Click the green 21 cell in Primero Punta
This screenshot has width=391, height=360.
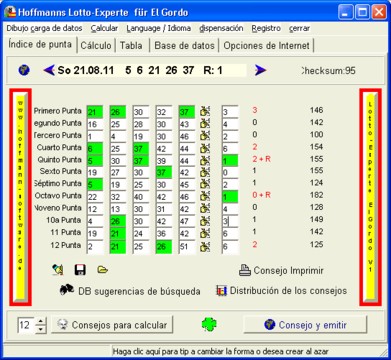95,112
